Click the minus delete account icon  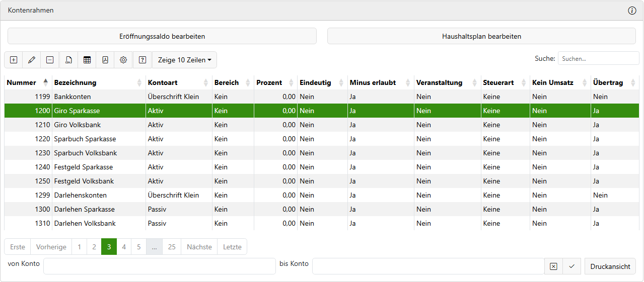click(50, 60)
